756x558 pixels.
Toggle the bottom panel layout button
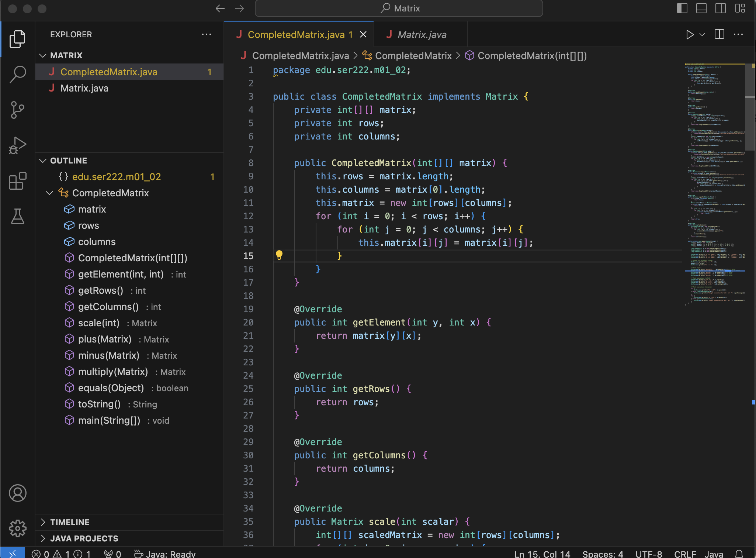click(701, 8)
